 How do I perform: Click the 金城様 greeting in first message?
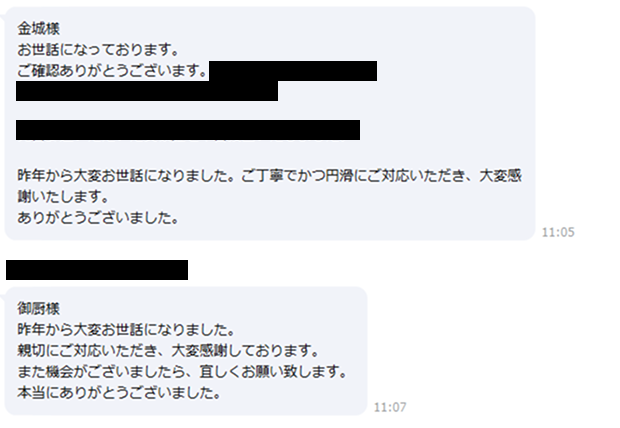[38, 29]
